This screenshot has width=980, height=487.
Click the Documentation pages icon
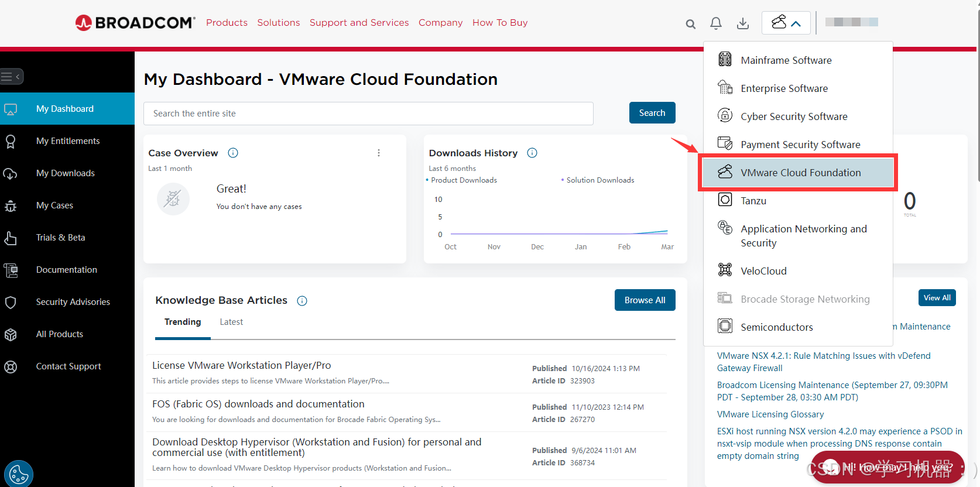click(11, 270)
